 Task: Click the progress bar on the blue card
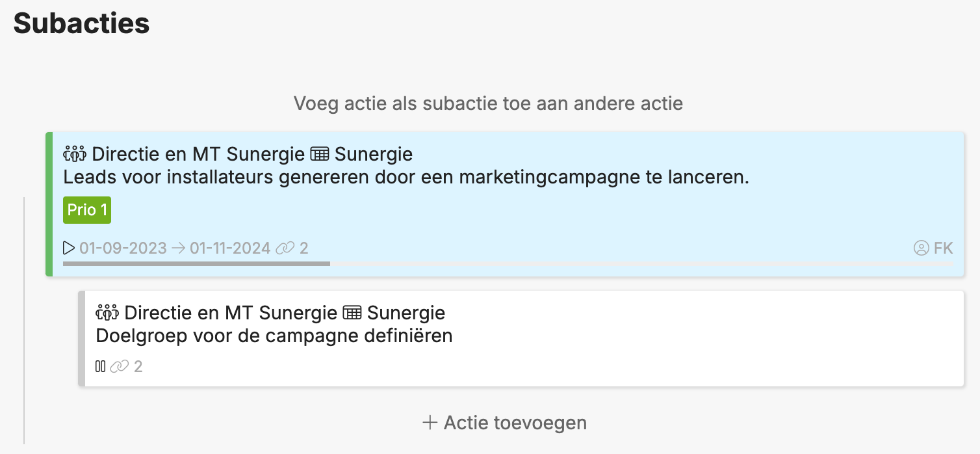(x=508, y=263)
